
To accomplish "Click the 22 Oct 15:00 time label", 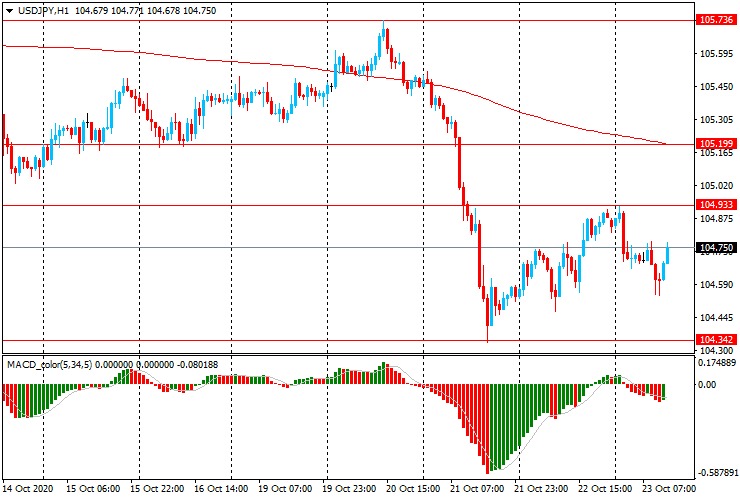I will tap(605, 488).
